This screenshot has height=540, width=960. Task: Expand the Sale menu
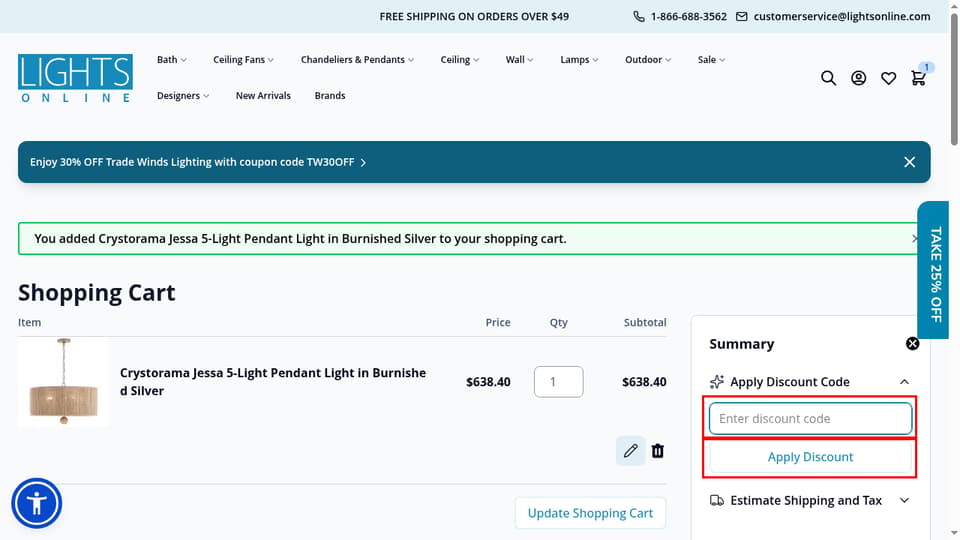[x=711, y=59]
